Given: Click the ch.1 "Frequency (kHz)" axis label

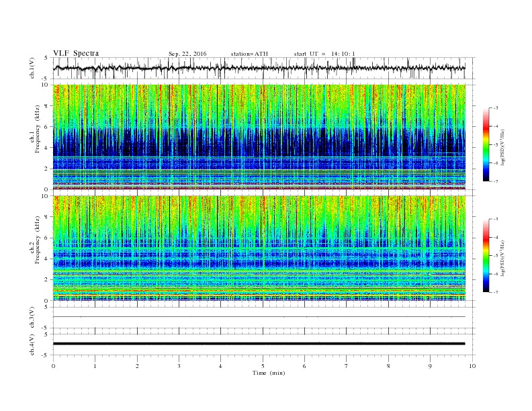Looking at the screenshot, I should click(x=38, y=129).
